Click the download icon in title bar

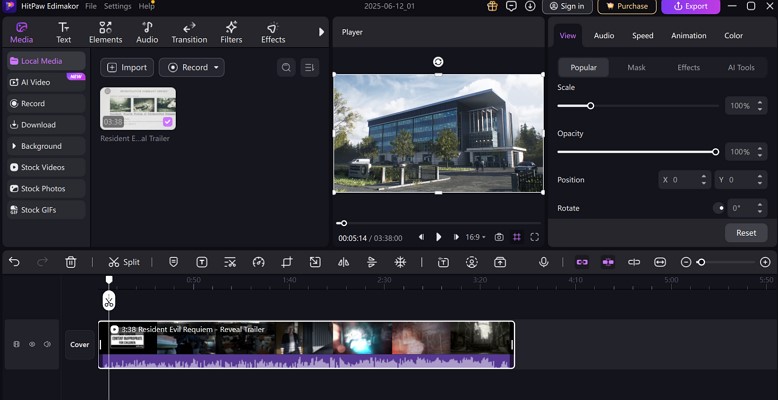point(530,6)
